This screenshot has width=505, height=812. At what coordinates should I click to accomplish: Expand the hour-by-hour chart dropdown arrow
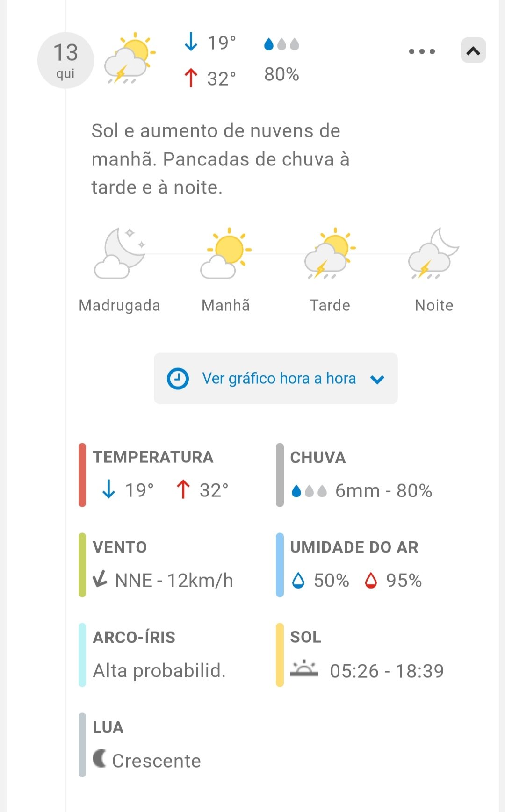[x=377, y=379]
